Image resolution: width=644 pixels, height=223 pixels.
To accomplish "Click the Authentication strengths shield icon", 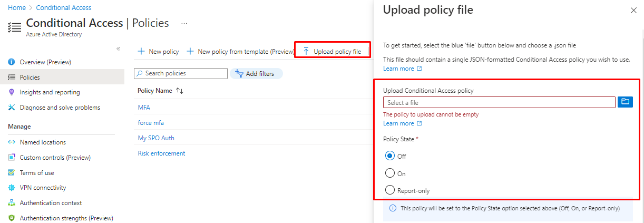I will pos(12,218).
